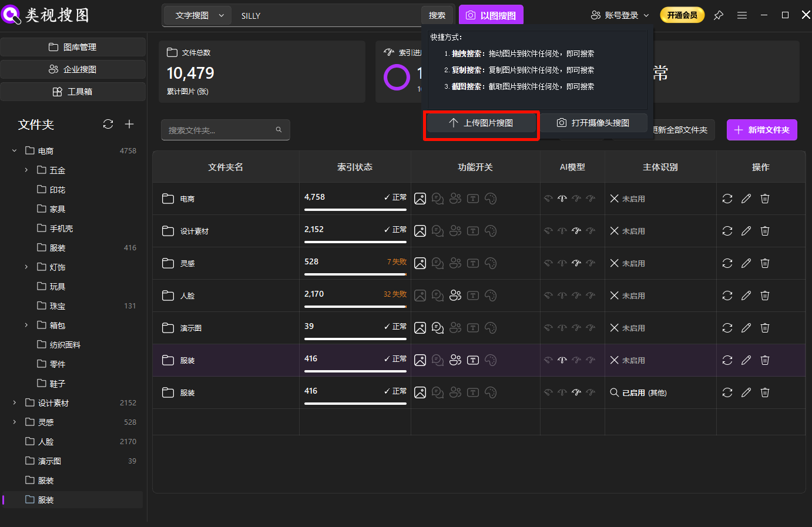Viewport: 812px width, 527px height.
Task: Pin the window using the pushpin icon
Action: click(x=718, y=15)
